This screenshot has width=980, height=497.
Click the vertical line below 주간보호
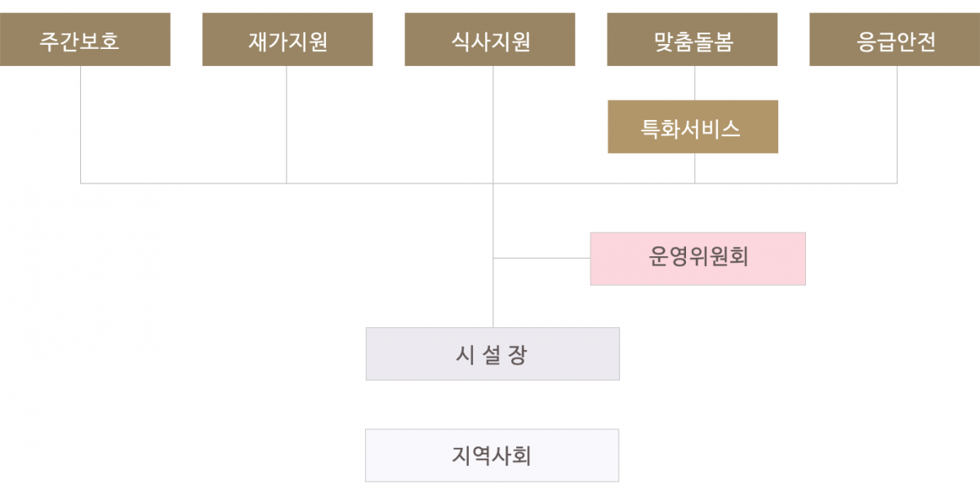81,124
